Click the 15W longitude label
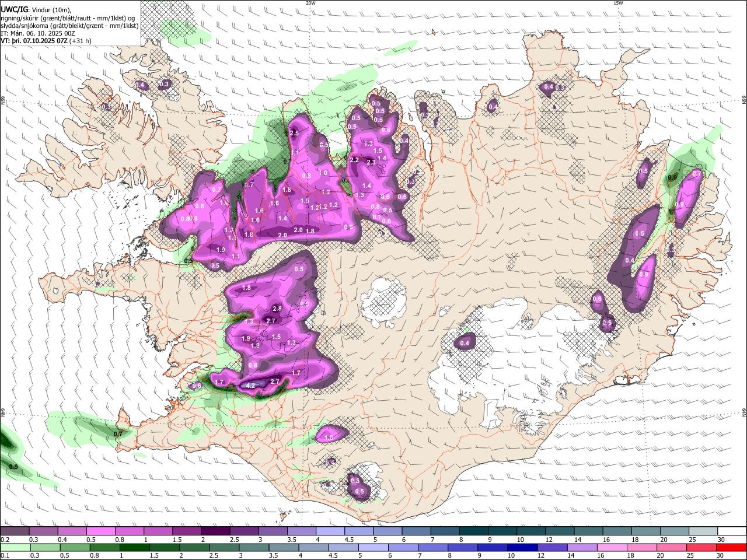This screenshot has width=747, height=560. [618, 3]
